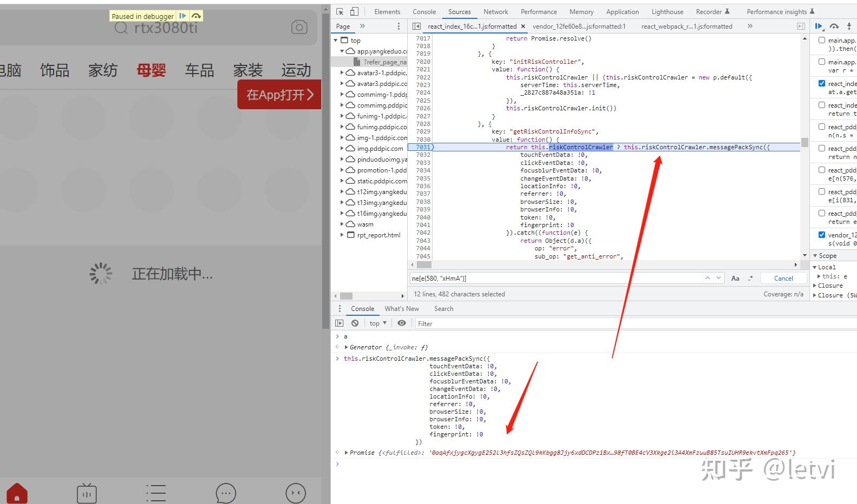Open the Page pane three-dot menu
857x504 pixels.
point(399,26)
